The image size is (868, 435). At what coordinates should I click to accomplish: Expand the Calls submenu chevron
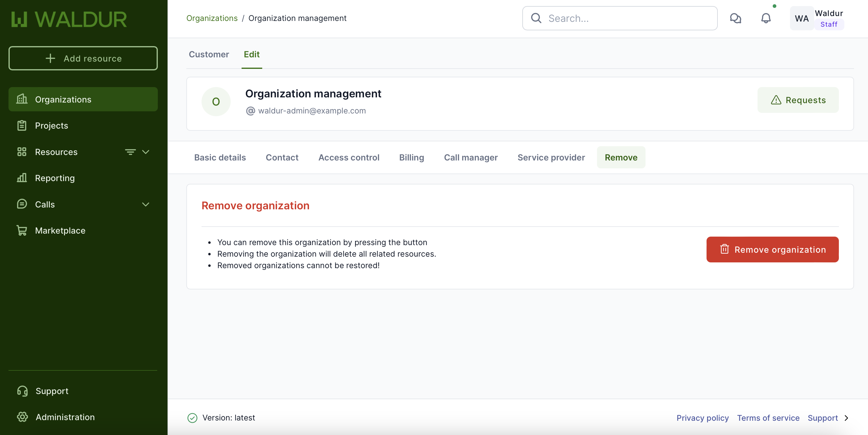(146, 204)
